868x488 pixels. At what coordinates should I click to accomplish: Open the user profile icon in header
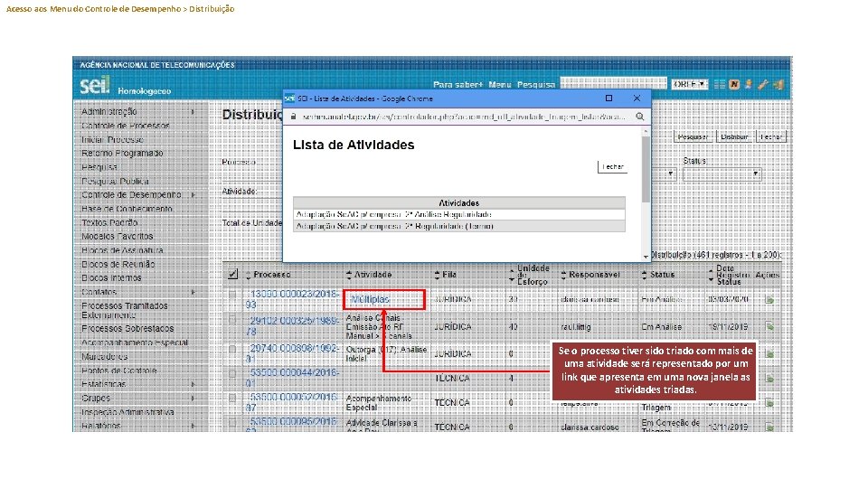(749, 85)
